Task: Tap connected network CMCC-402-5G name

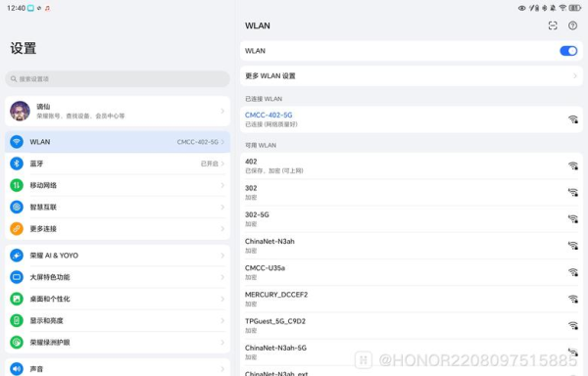Action: click(x=269, y=115)
